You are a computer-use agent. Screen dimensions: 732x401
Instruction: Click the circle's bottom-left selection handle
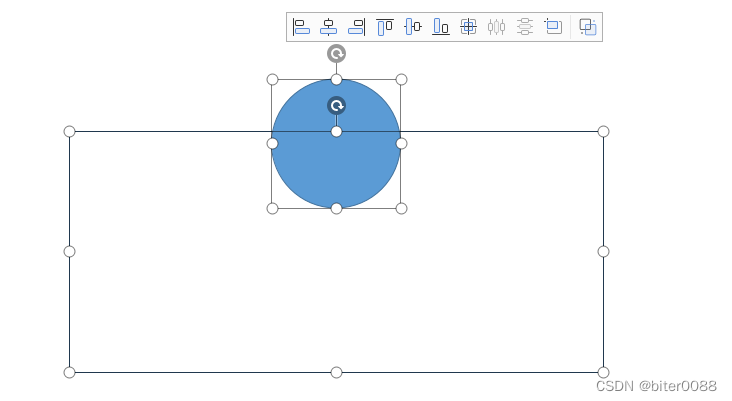coord(272,208)
